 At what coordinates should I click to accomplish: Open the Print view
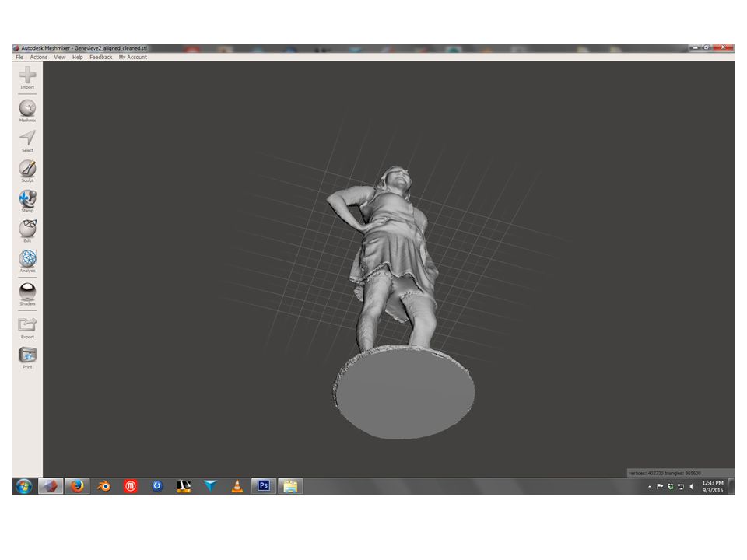pyautogui.click(x=27, y=358)
